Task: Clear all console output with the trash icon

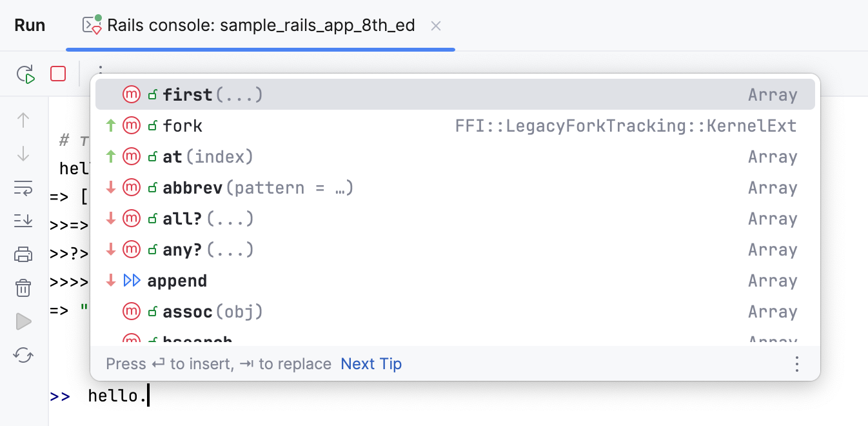Action: (x=23, y=288)
